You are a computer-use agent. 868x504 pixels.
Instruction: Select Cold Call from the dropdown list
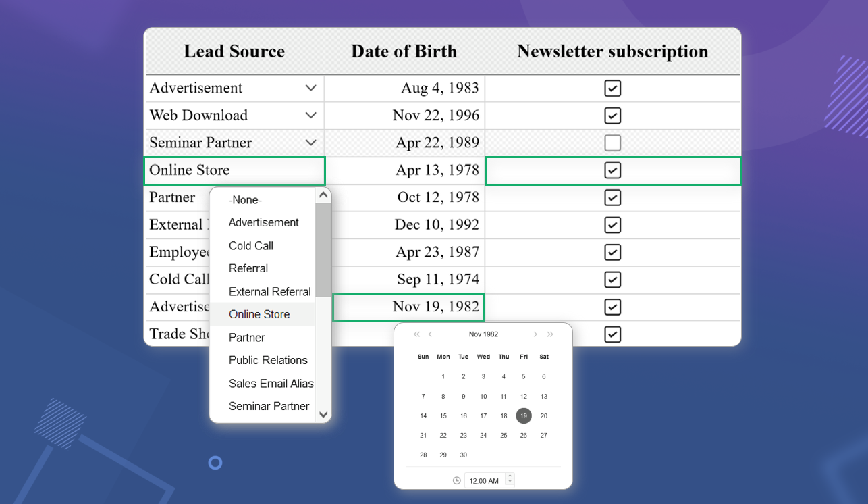click(262, 246)
